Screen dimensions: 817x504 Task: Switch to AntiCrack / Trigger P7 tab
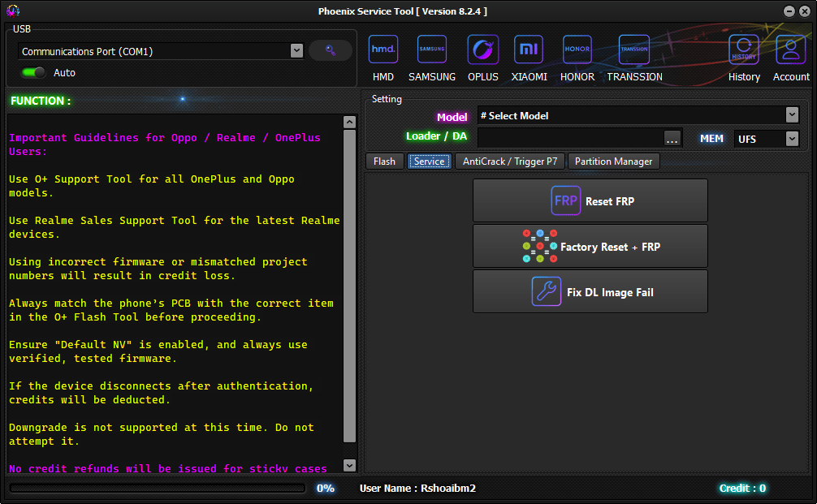(510, 162)
